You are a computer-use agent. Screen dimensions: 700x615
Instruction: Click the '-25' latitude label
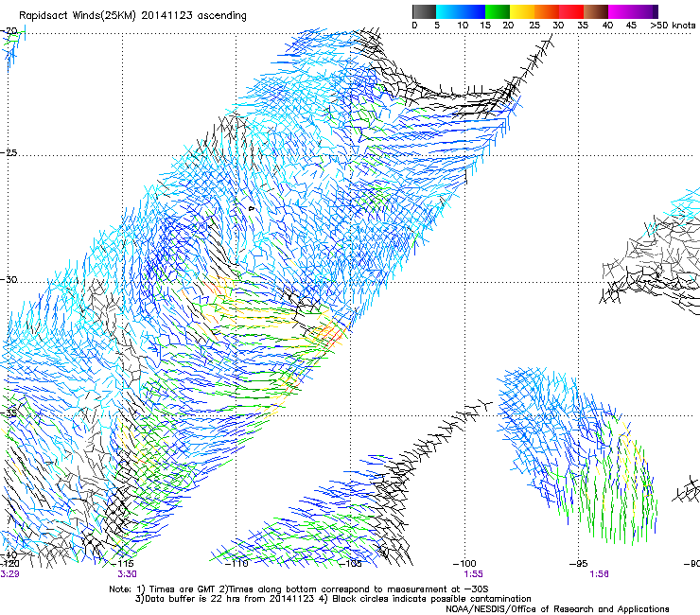[9, 152]
